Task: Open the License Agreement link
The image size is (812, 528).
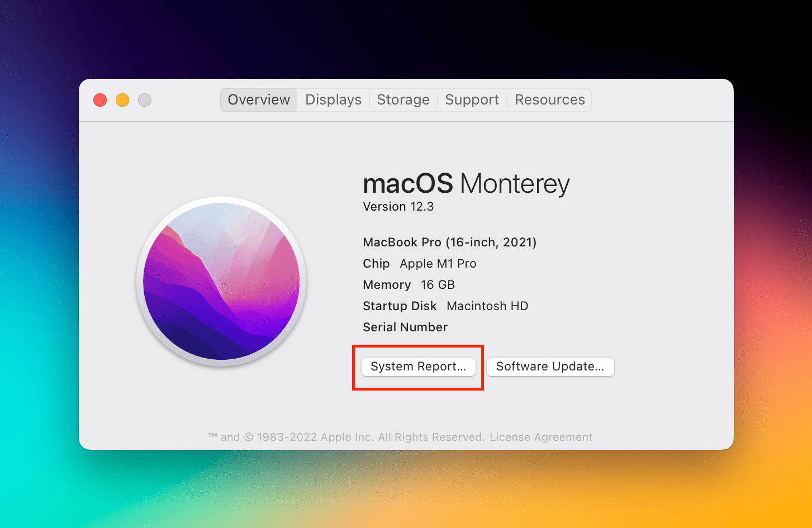Action: (x=541, y=437)
